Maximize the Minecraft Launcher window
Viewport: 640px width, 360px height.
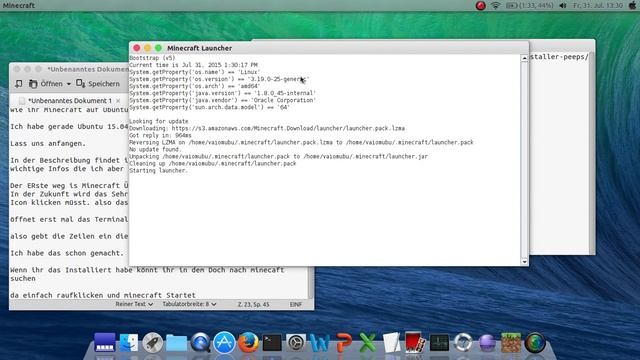click(x=158, y=48)
